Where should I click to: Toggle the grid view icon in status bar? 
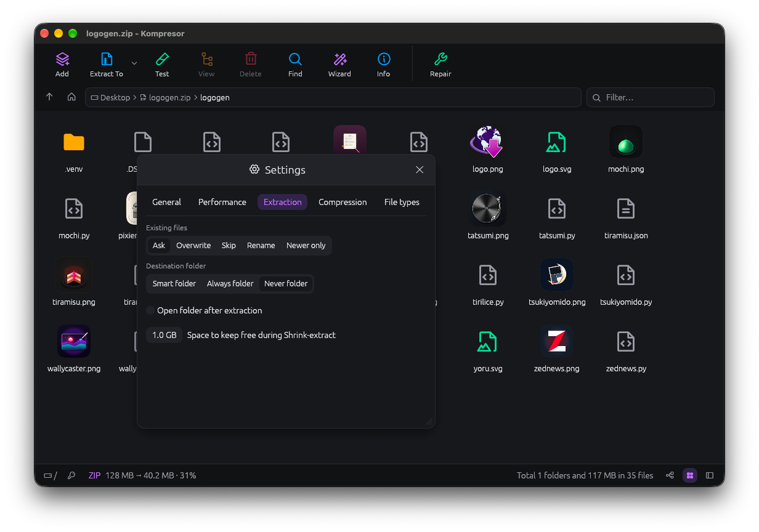pyautogui.click(x=690, y=475)
